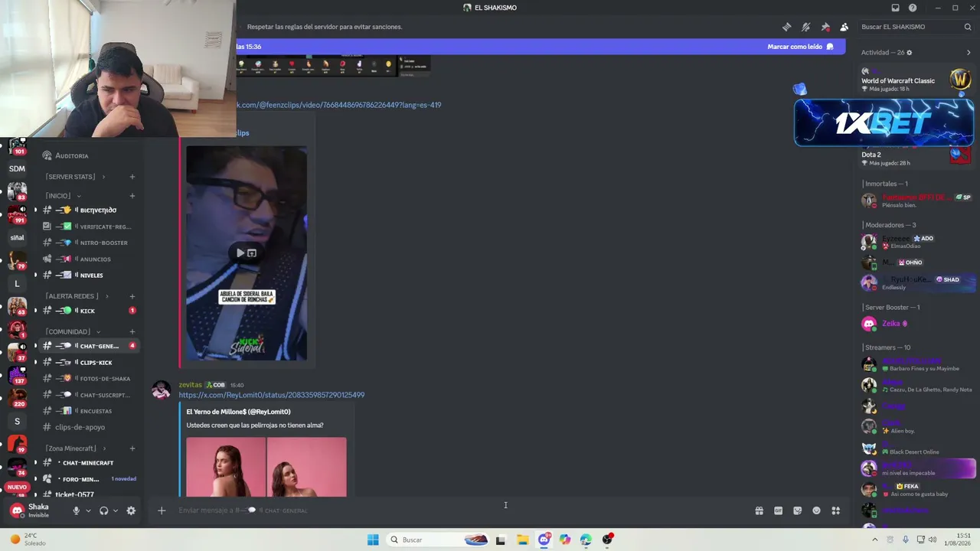
Task: Click the Windows Start button
Action: pos(373,540)
